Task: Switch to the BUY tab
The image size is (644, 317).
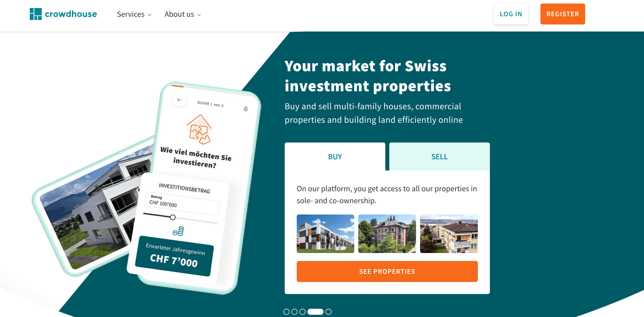Action: [334, 156]
